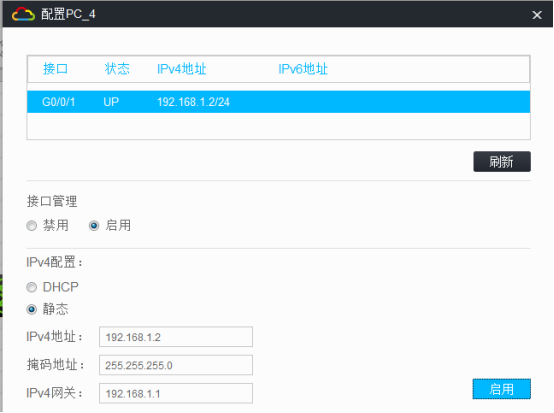The image size is (554, 413).
Task: Click the blue 启用 apply button
Action: 502,389
